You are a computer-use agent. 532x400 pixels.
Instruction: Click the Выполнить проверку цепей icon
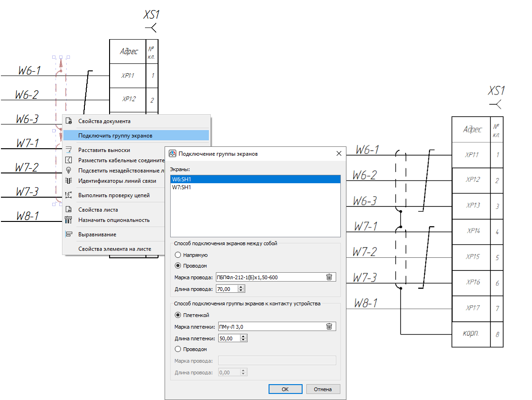pos(69,195)
